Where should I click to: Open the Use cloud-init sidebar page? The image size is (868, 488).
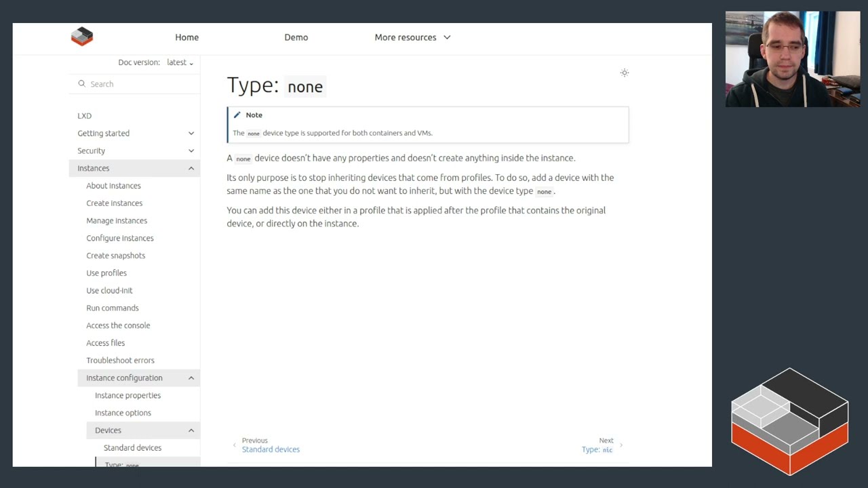tap(109, 291)
